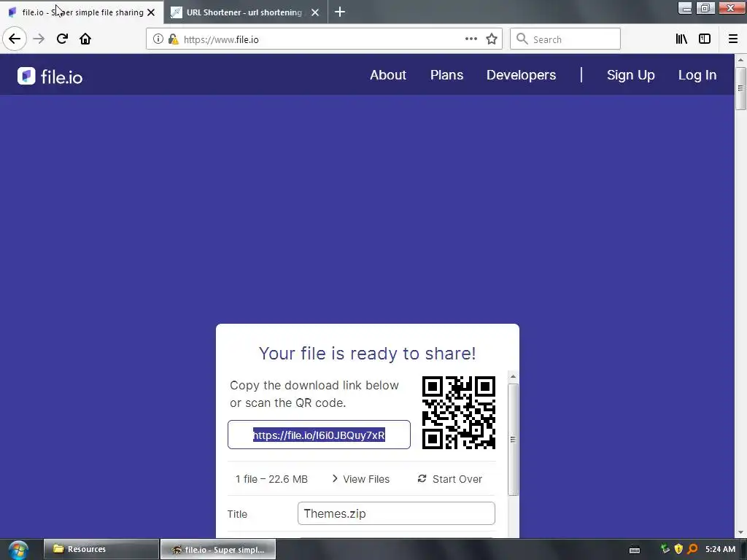Screen dimensions: 747x560
Task: Click the '1 file – 22.6 MB' text
Action: coord(271,479)
